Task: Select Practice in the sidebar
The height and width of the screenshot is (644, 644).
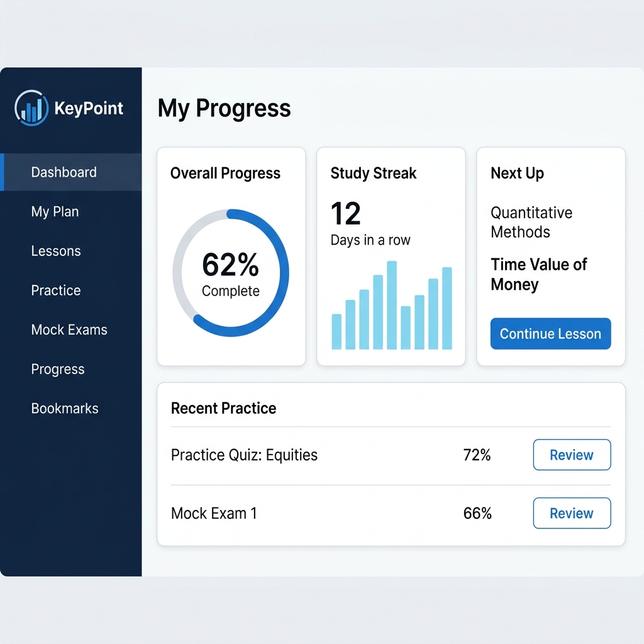Action: [x=56, y=291]
